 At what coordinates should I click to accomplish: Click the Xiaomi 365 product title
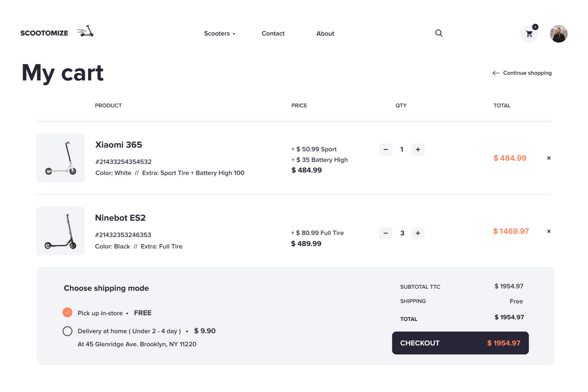click(118, 145)
